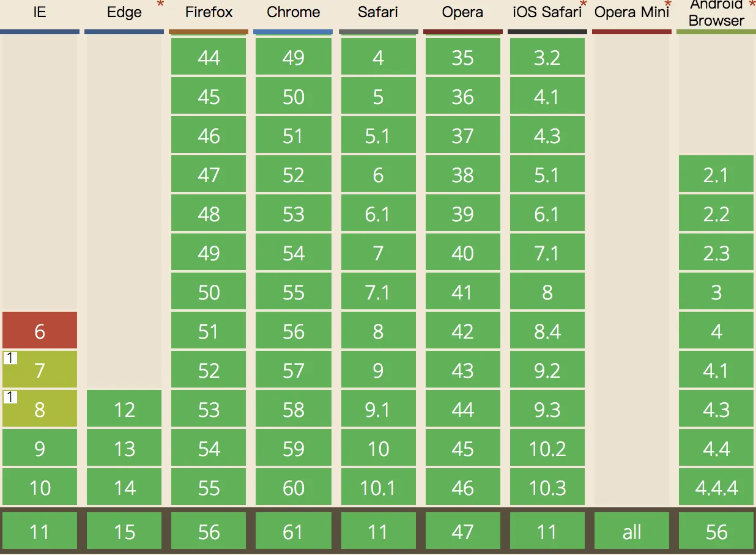
Task: Click the Android Browser 4.4.4 cell
Action: coord(716,487)
